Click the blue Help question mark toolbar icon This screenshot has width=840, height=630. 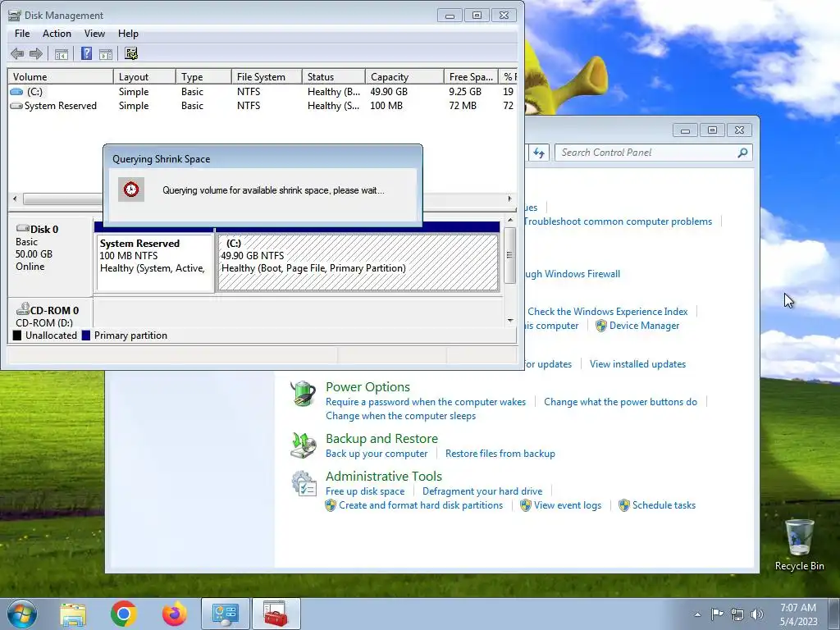point(86,53)
